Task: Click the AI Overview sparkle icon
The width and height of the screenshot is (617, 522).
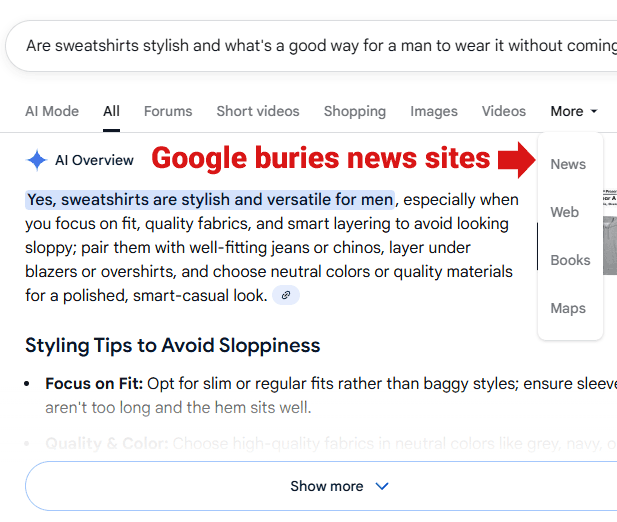Action: (x=37, y=160)
